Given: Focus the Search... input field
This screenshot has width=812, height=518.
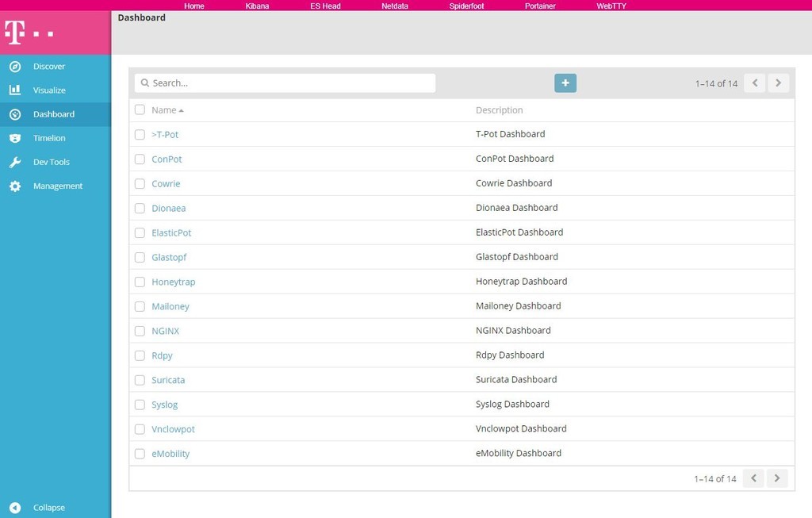Looking at the screenshot, I should click(x=285, y=82).
